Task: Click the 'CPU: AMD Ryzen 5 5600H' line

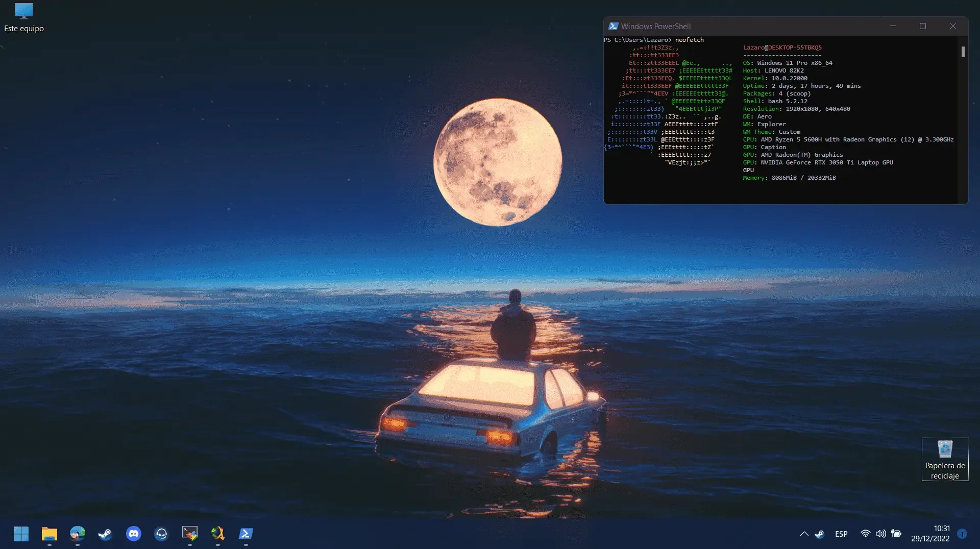Action: tap(848, 139)
